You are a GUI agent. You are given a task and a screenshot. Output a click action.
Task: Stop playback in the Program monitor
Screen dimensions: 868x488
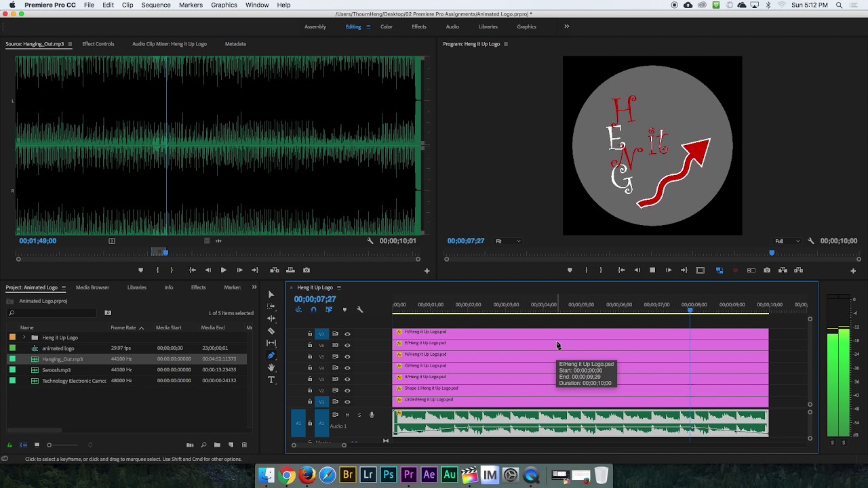652,270
